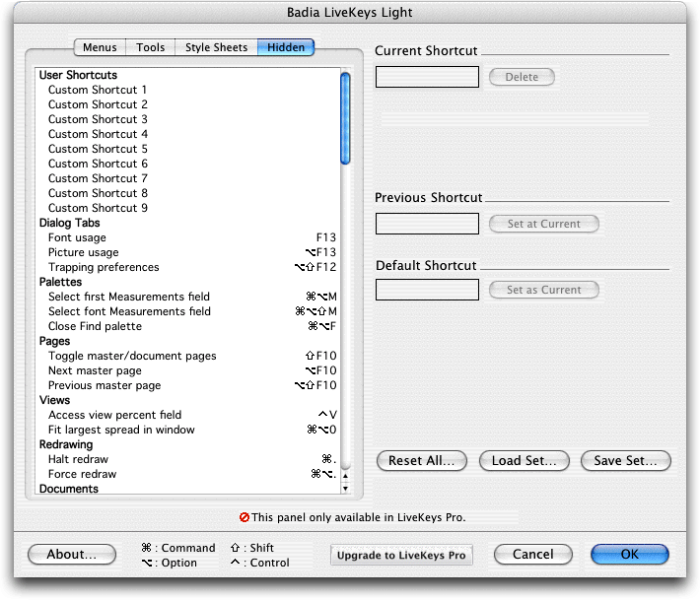Select the Hidden tab
700x600 pixels.
[x=286, y=47]
